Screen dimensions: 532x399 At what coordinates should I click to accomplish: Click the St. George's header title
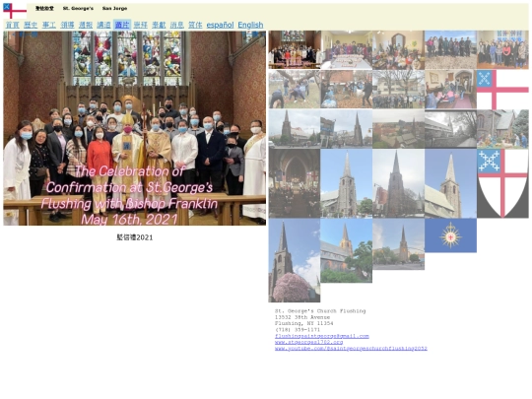[78, 8]
